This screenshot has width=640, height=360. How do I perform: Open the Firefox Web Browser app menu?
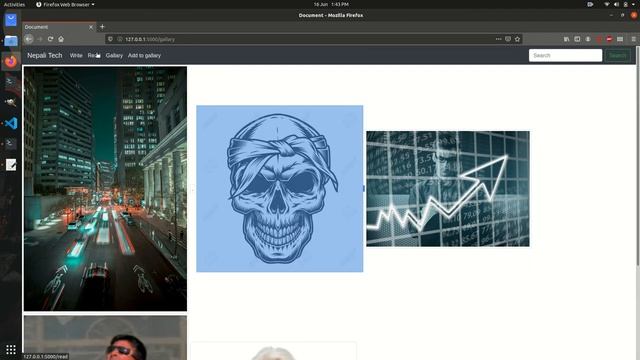click(x=65, y=4)
